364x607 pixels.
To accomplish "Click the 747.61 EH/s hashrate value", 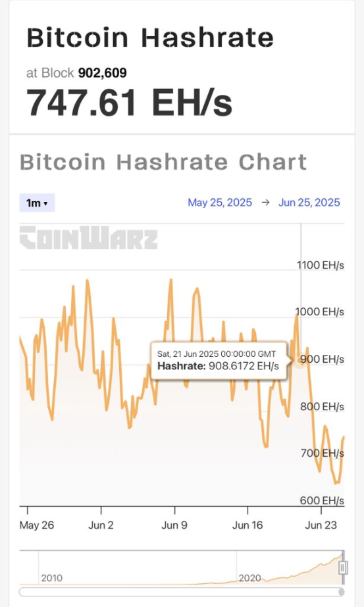I will tap(129, 103).
